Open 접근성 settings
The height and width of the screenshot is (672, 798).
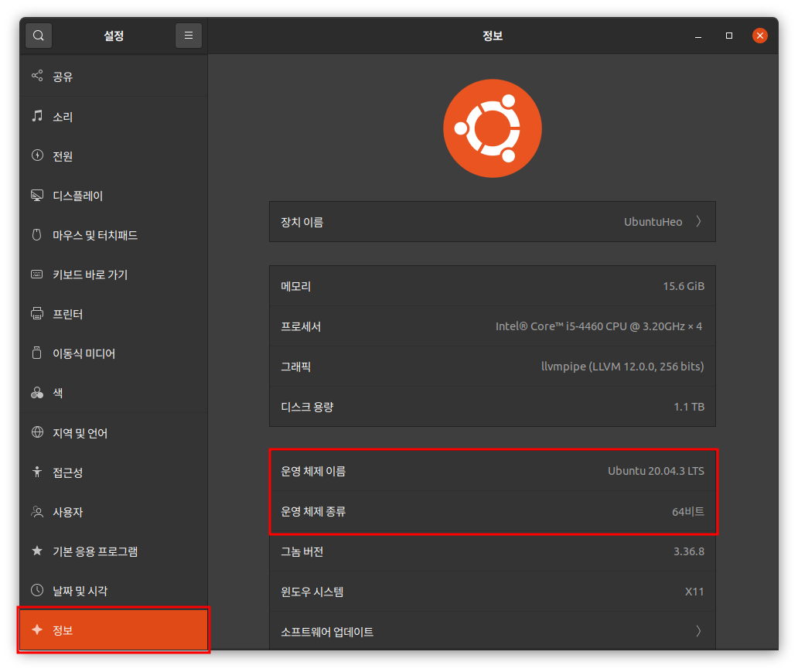[x=114, y=472]
